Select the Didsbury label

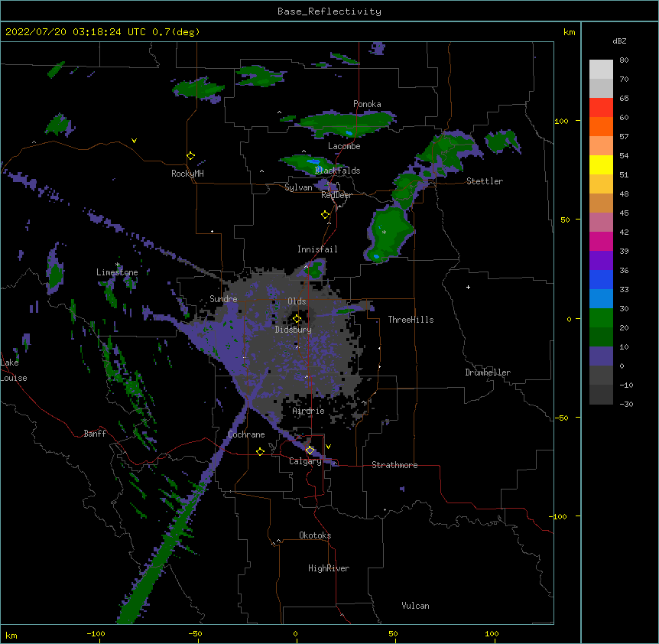pos(294,330)
